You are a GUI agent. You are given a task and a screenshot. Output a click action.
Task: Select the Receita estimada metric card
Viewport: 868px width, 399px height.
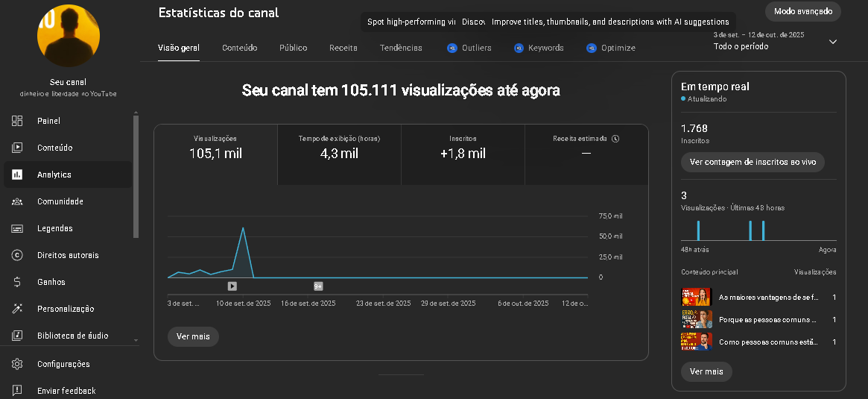pos(586,154)
